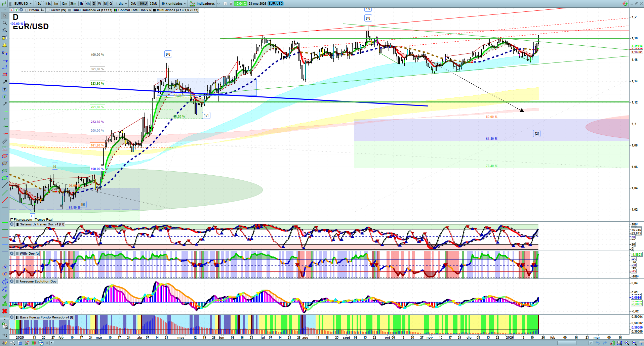The height and width of the screenshot is (346, 644).
Task: Click the 400,00 % Fibonacci label
Action: (97, 54)
